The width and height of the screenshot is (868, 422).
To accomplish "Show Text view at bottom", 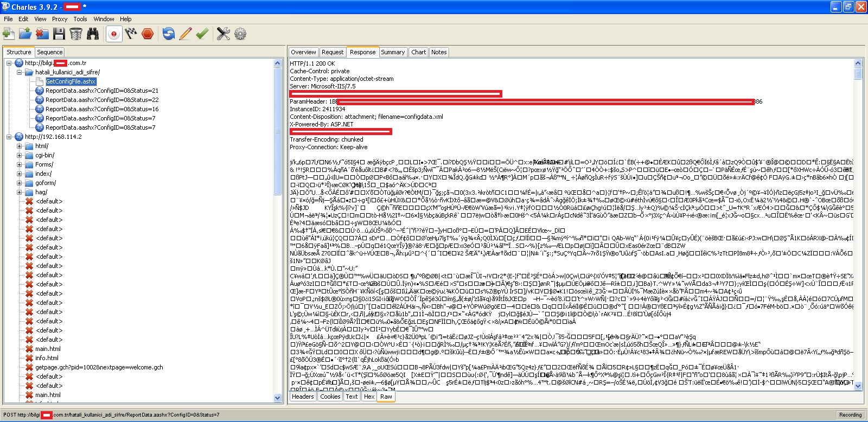I will coord(352,397).
